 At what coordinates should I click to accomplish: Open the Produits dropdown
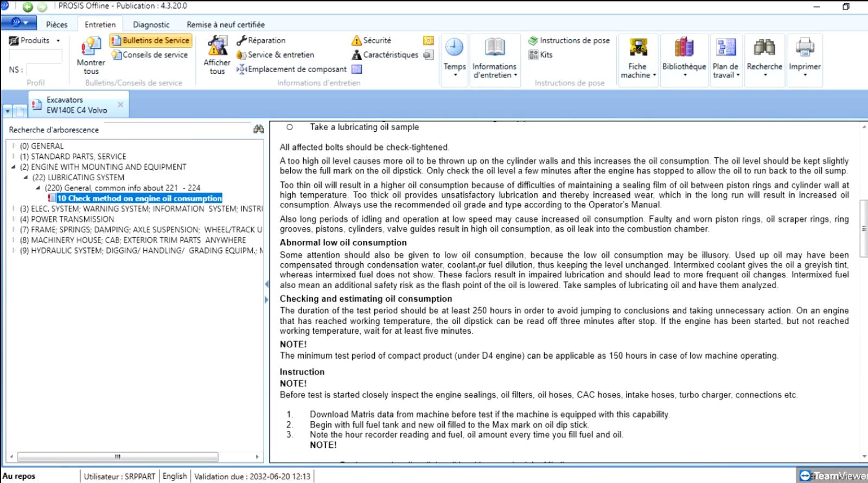click(x=34, y=40)
